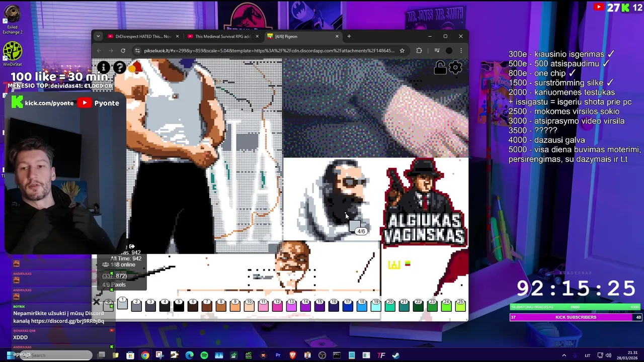Open a new browser tab
644x362 pixels.
(x=349, y=36)
